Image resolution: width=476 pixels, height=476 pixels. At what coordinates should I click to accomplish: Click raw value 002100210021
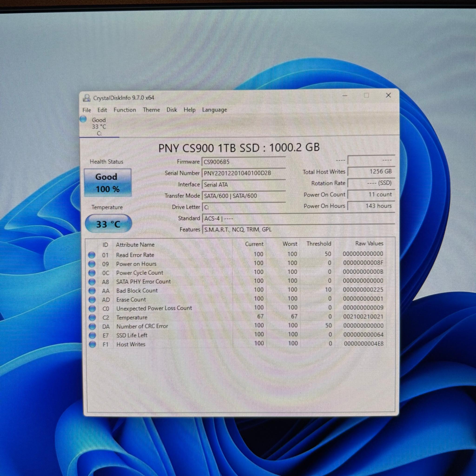tap(363, 317)
